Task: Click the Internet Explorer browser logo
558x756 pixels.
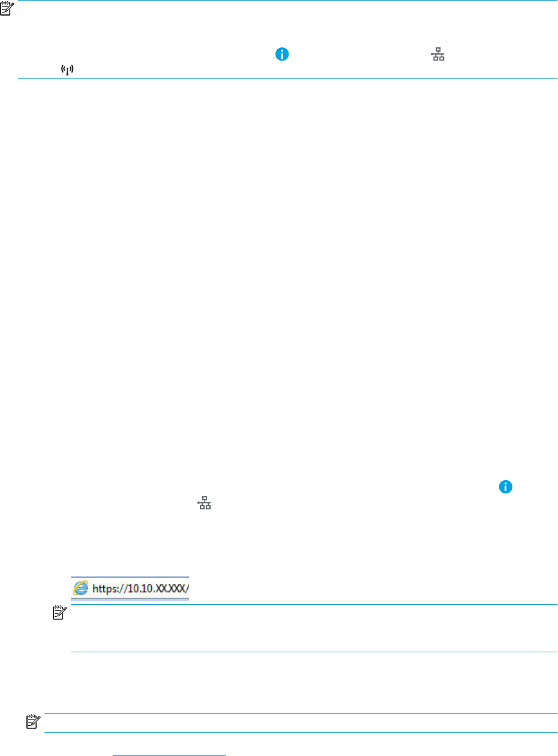Action: [x=80, y=589]
